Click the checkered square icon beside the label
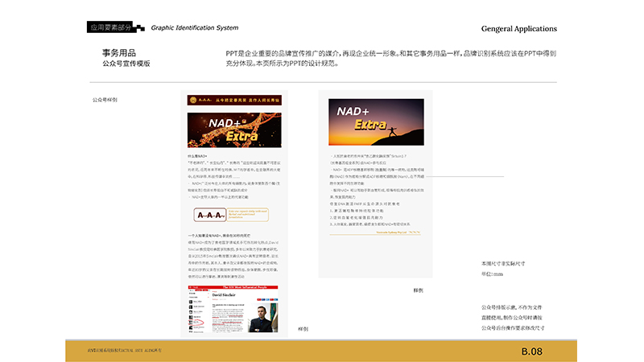 click(140, 28)
